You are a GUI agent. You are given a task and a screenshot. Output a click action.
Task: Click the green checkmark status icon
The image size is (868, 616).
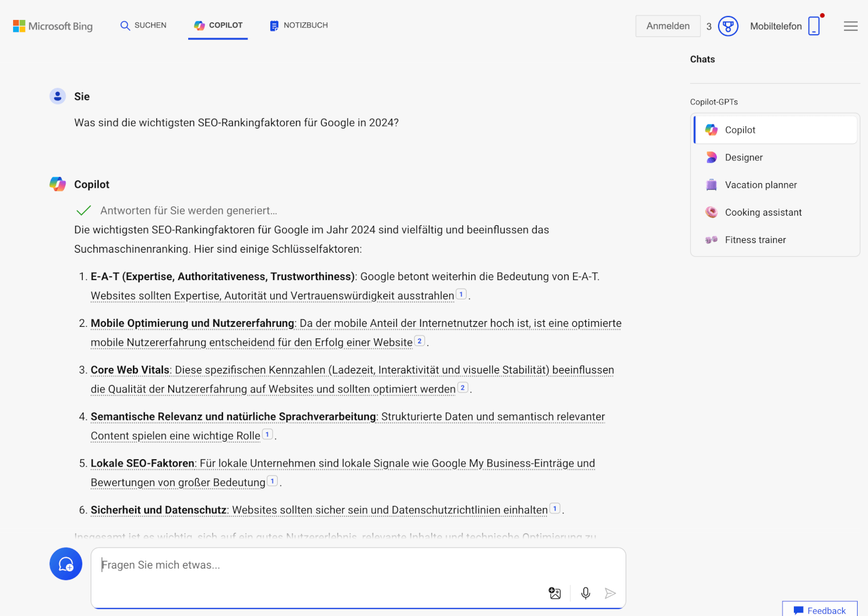click(84, 210)
